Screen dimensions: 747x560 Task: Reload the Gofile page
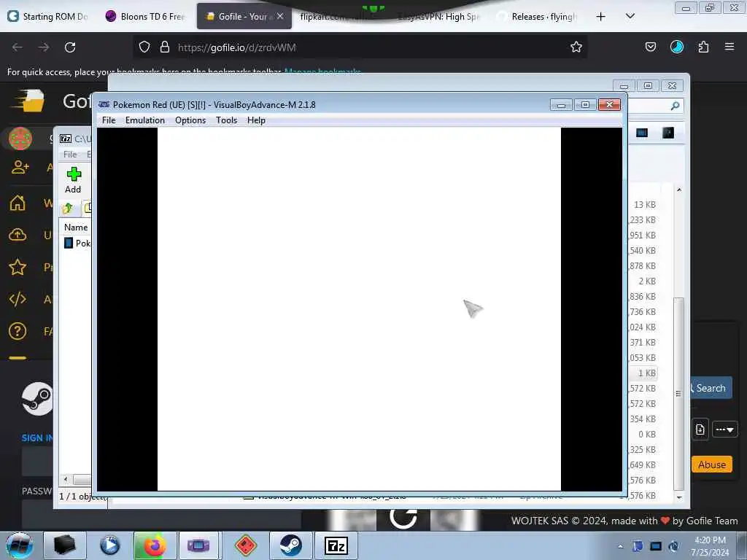point(70,47)
